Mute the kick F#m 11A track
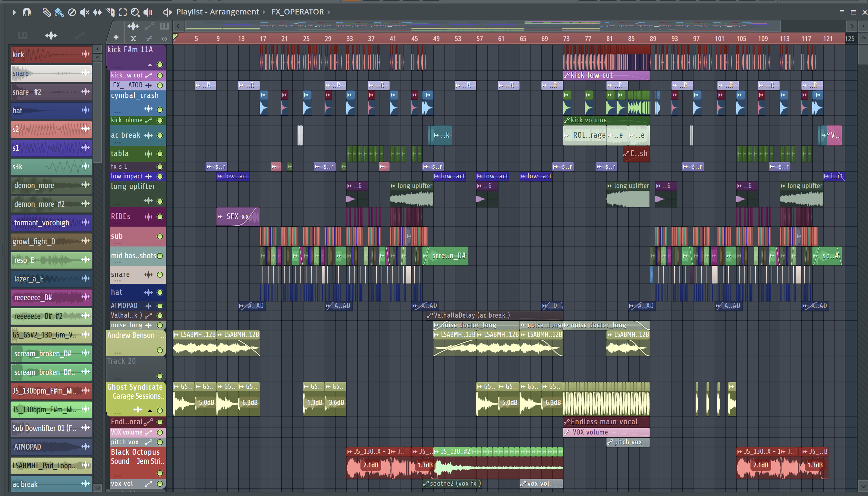 [160, 65]
